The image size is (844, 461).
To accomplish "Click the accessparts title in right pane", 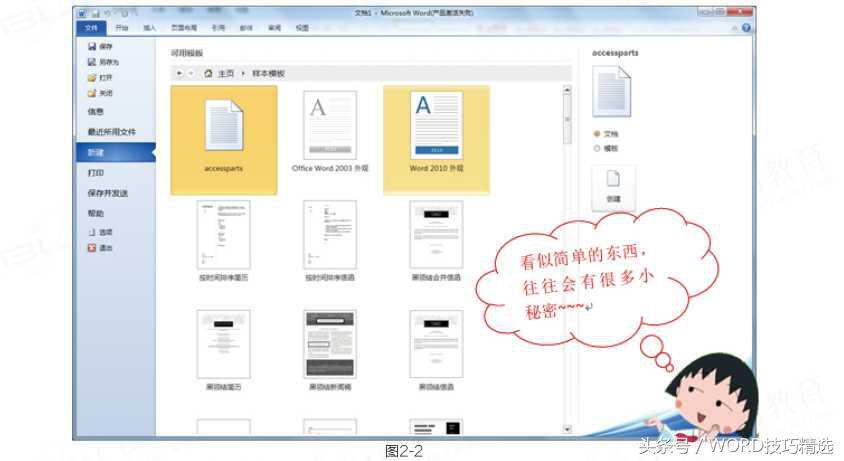I will [615, 53].
